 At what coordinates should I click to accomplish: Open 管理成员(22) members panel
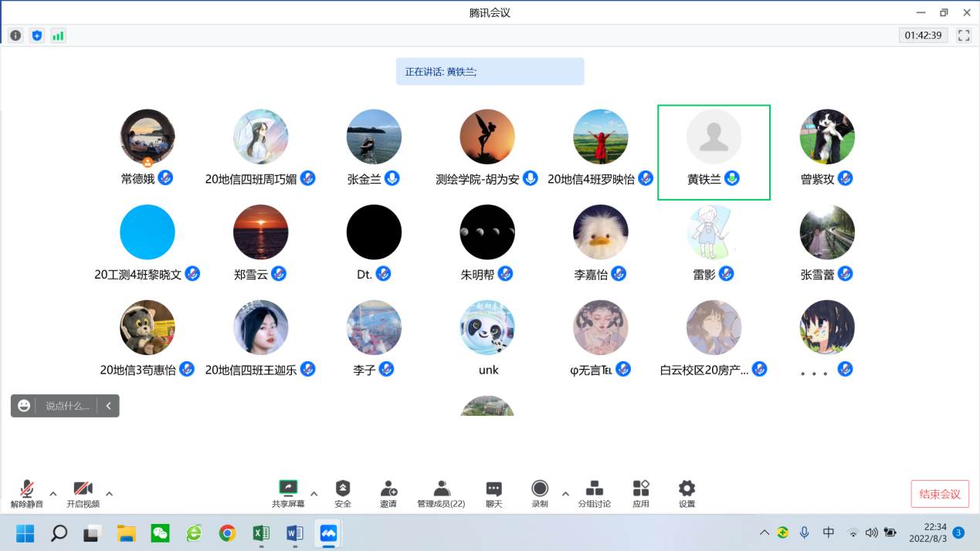click(x=441, y=493)
